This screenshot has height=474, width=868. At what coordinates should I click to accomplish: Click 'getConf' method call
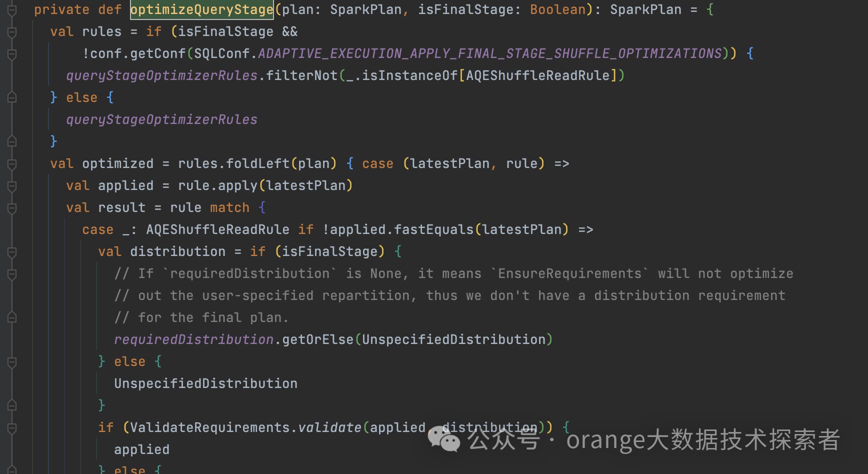point(158,53)
